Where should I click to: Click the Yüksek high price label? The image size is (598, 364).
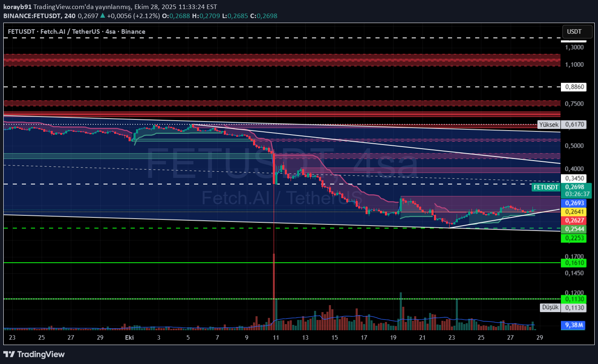(x=549, y=124)
